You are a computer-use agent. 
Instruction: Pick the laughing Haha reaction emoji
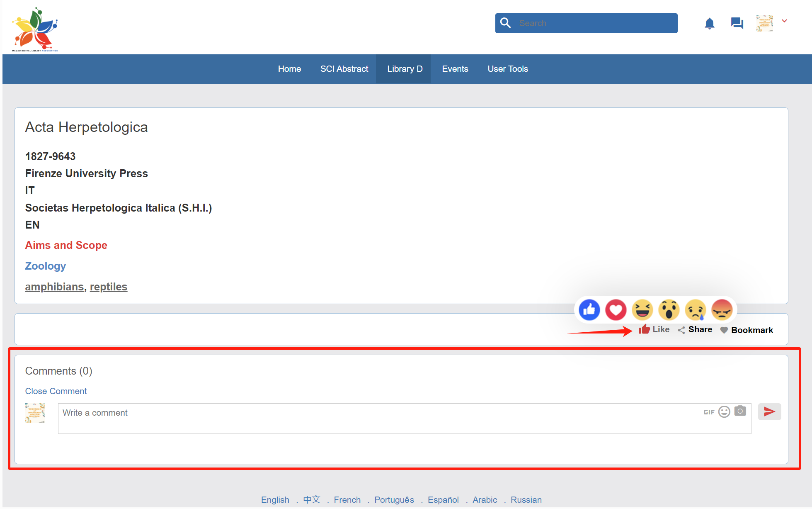tap(642, 310)
